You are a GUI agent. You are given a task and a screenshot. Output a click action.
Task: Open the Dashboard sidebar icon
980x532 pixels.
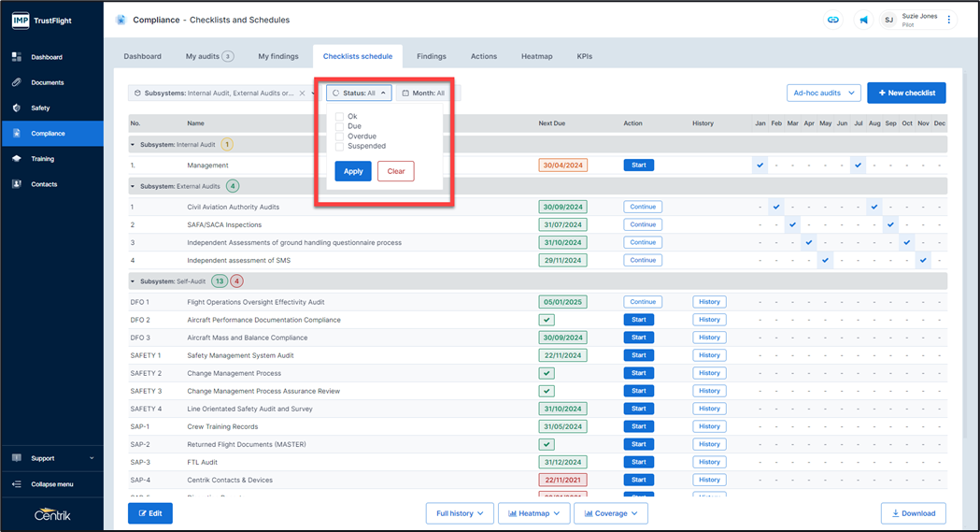[17, 57]
